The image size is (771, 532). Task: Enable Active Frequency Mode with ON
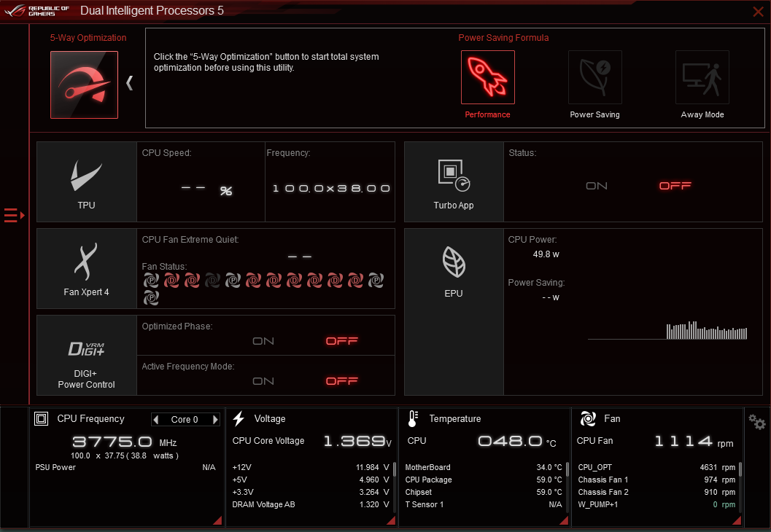263,381
